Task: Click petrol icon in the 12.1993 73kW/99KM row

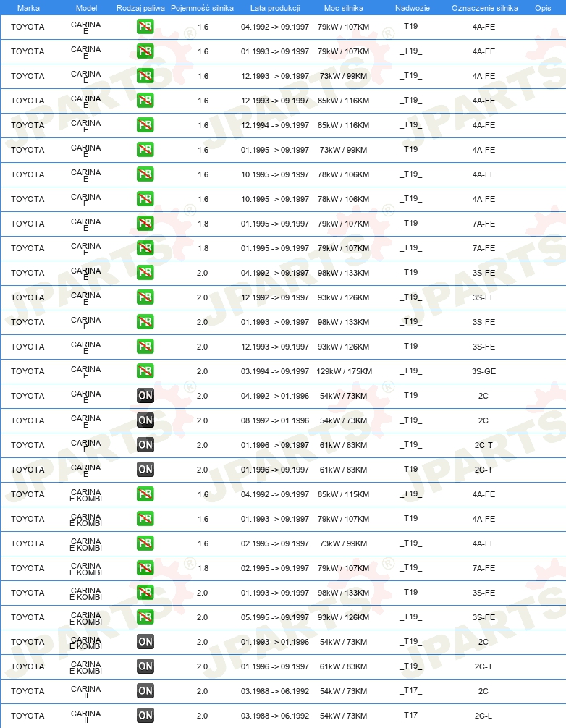Action: click(x=145, y=76)
